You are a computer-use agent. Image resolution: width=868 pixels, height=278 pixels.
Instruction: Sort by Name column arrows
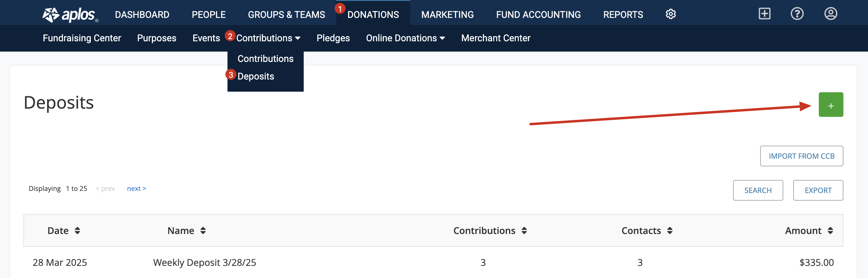(203, 231)
